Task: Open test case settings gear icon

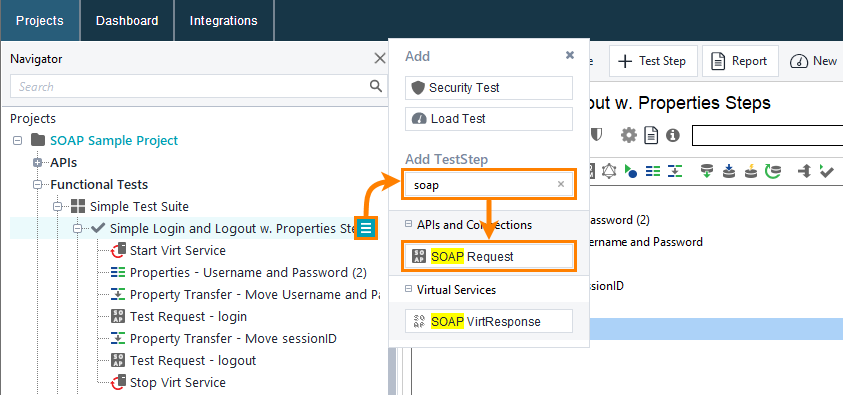Action: pos(628,135)
